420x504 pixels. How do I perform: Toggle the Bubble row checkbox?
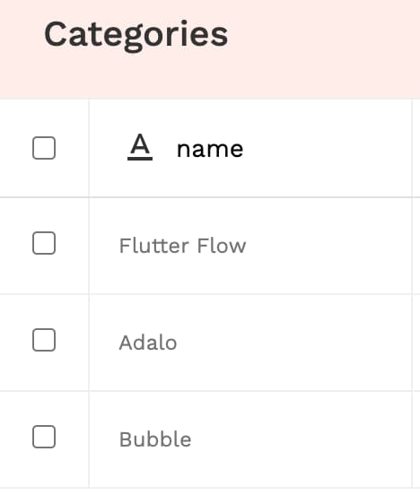click(44, 437)
